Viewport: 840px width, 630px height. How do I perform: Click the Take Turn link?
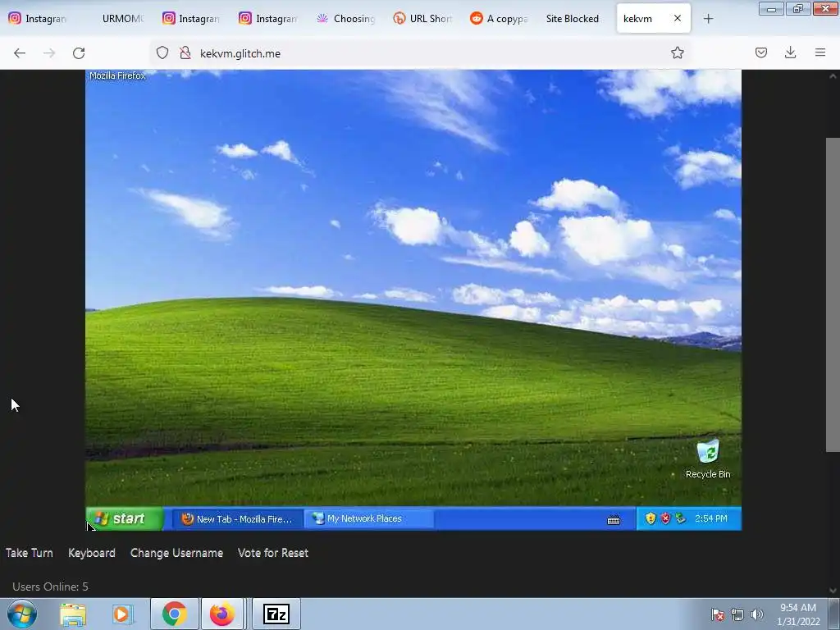pyautogui.click(x=30, y=553)
